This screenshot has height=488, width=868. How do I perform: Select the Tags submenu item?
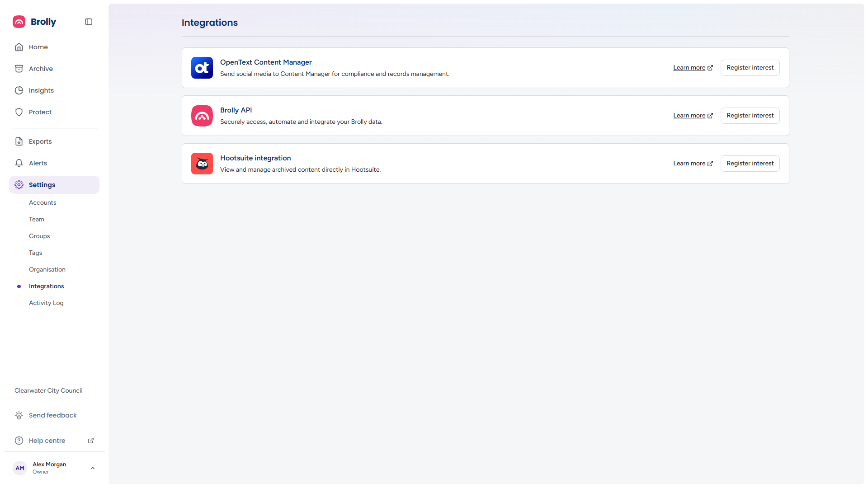click(x=35, y=253)
